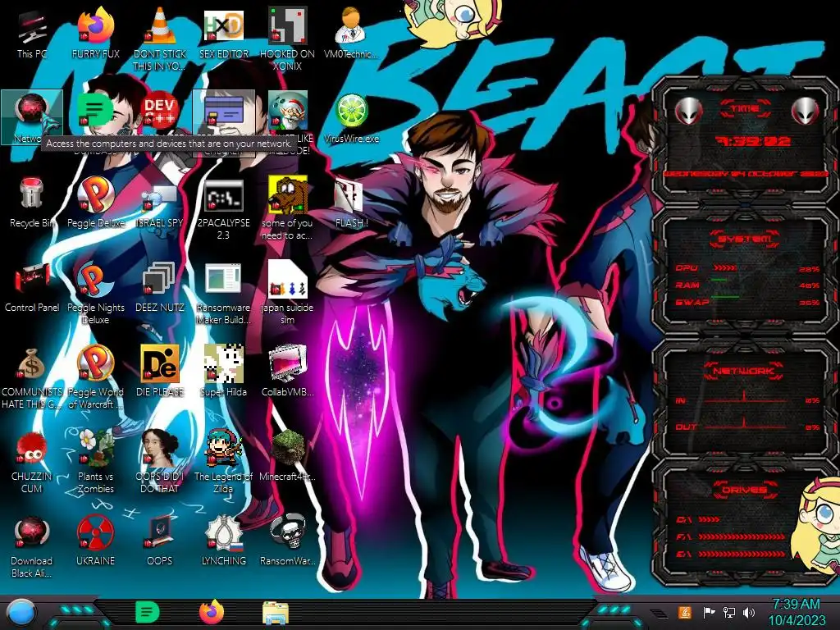Click the RAM usage row in widget
This screenshot has width=840, height=630.
(x=747, y=285)
